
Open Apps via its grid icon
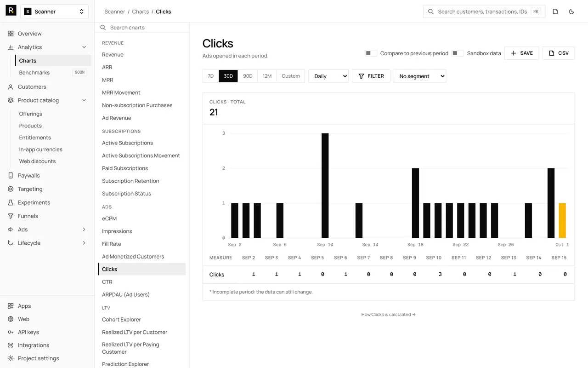[x=11, y=306]
